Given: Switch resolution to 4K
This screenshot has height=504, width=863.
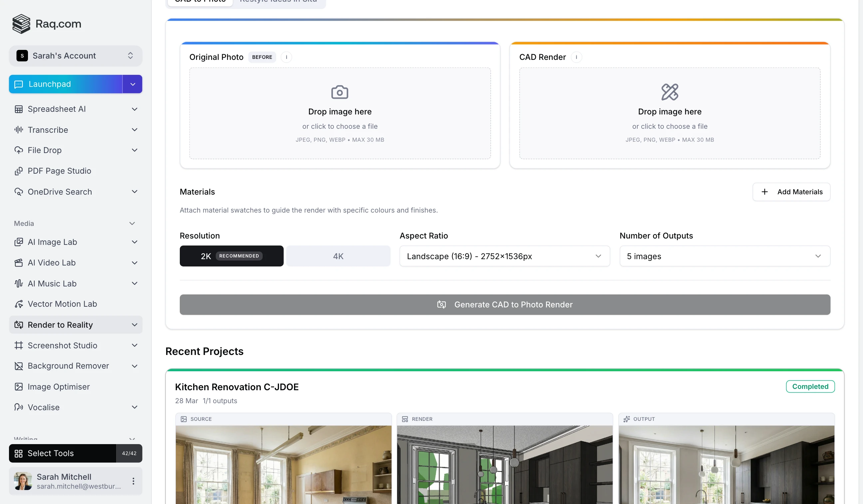Looking at the screenshot, I should pyautogui.click(x=338, y=256).
